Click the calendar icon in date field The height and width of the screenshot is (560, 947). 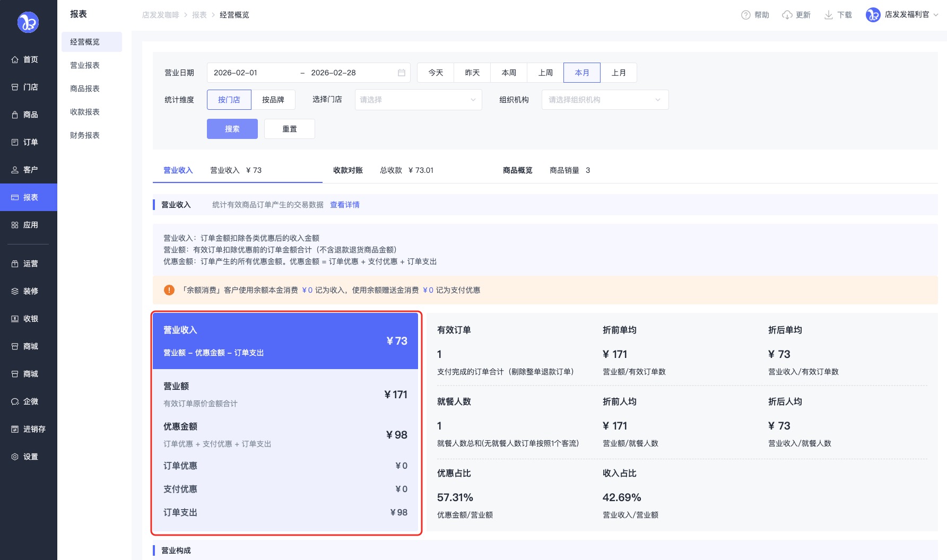tap(402, 73)
